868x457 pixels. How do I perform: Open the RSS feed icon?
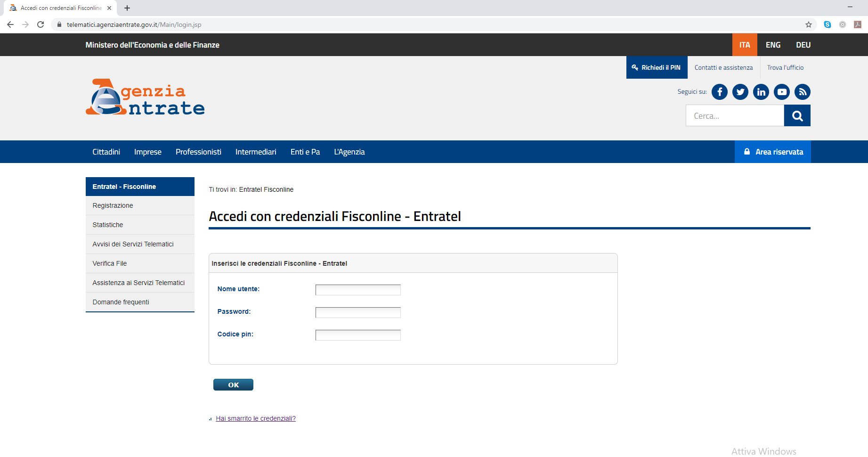[803, 92]
